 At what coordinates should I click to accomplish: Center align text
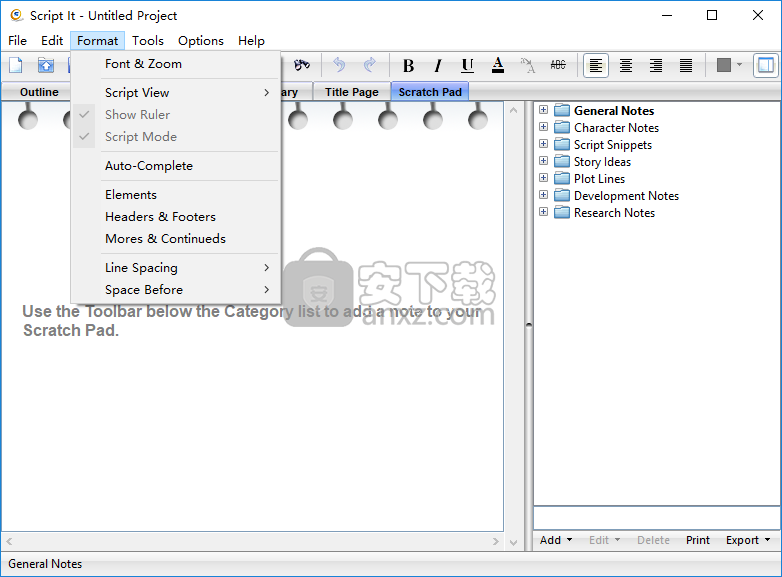(626, 65)
